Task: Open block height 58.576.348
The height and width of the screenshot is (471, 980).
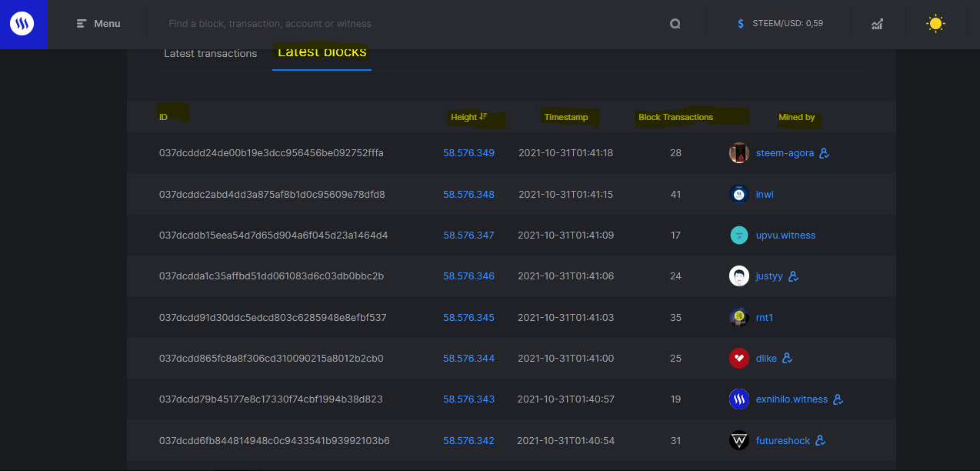Action: (x=468, y=195)
